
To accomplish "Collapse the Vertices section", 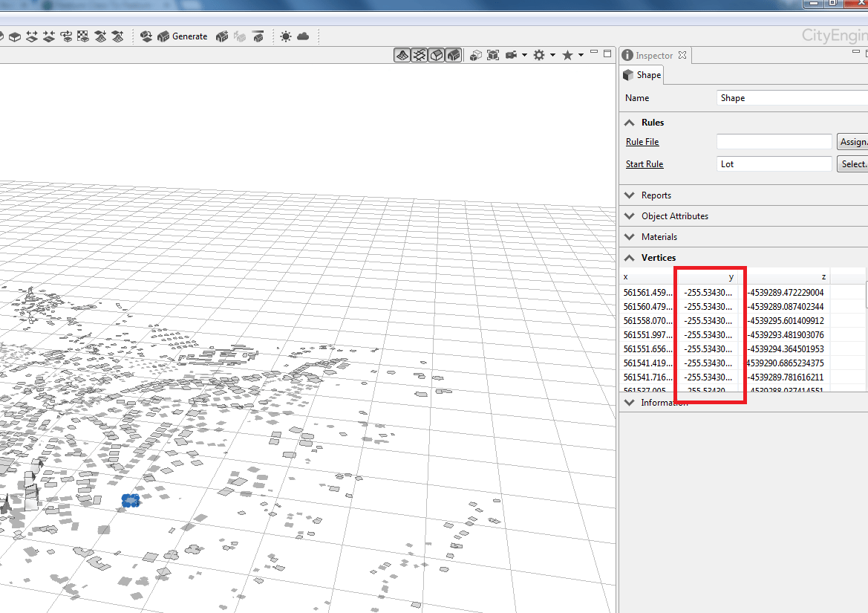I will point(629,257).
